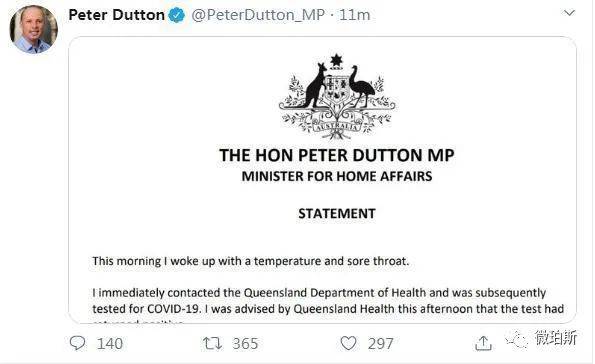Open tweet options chevron dropdown
Screen dimensions: 595x364
tap(569, 13)
